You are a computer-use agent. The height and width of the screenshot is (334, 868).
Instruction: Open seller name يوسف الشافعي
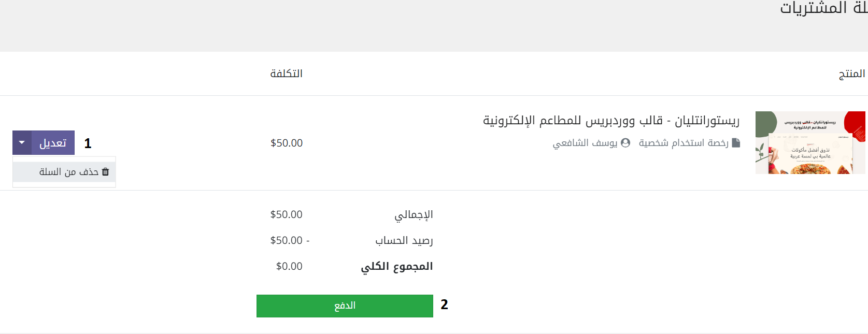[x=585, y=143]
